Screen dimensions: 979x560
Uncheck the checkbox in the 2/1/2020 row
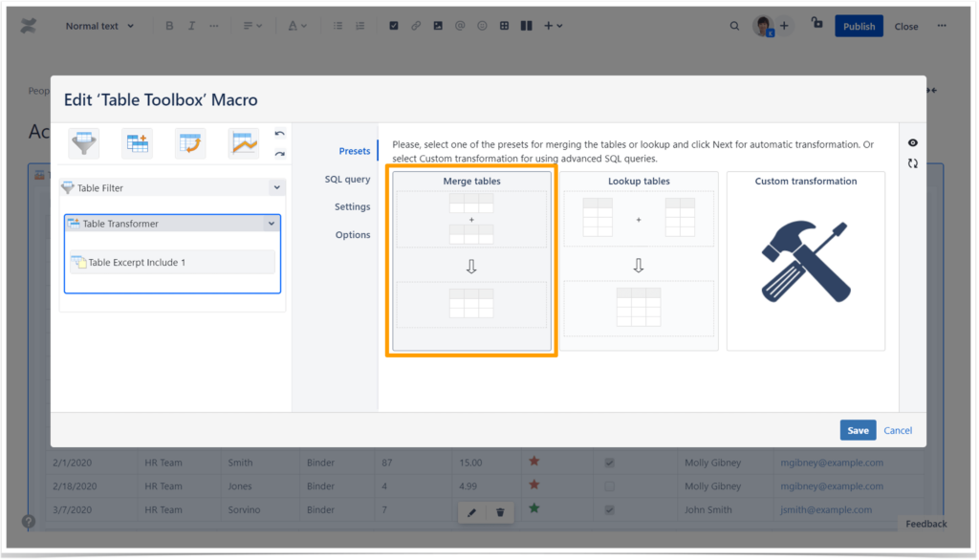(x=610, y=462)
